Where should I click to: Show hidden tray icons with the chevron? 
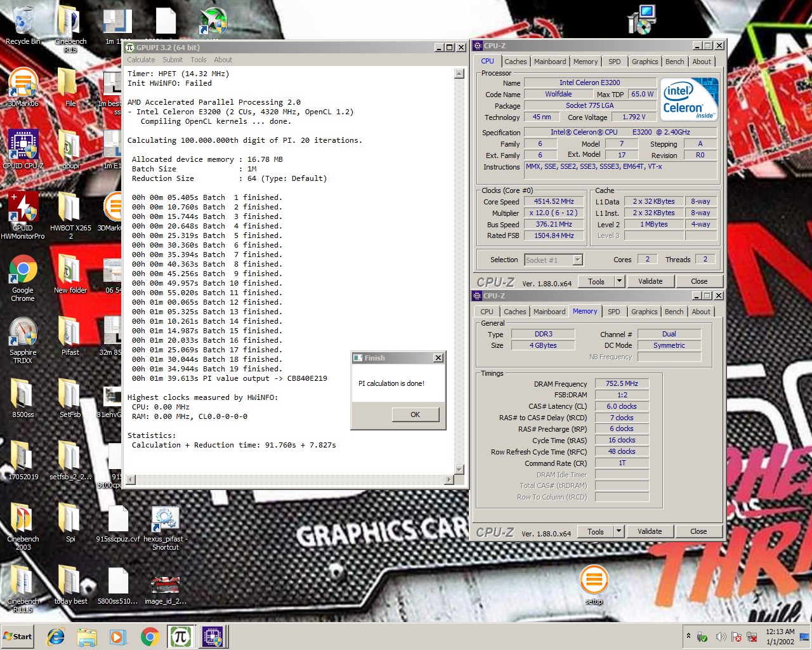pyautogui.click(x=688, y=636)
